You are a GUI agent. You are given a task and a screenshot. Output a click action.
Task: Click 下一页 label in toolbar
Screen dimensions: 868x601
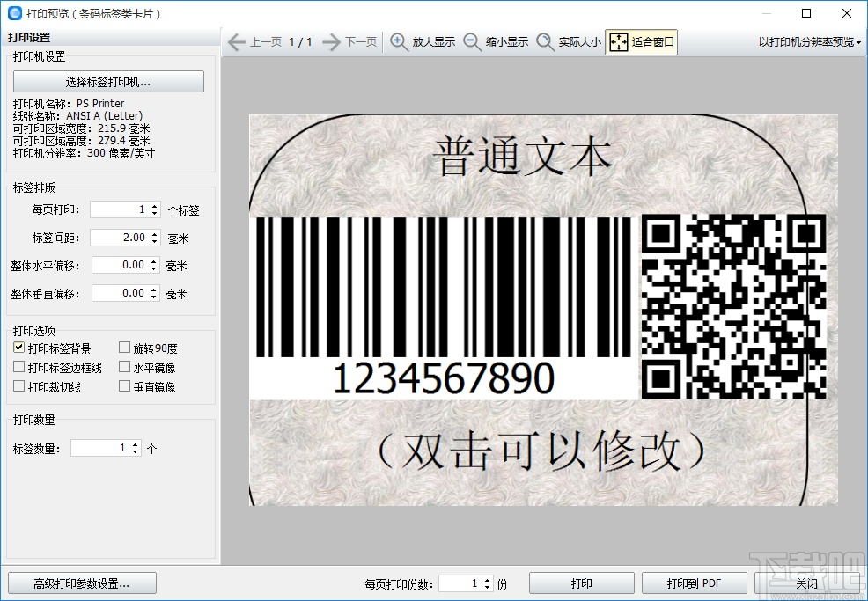(361, 42)
